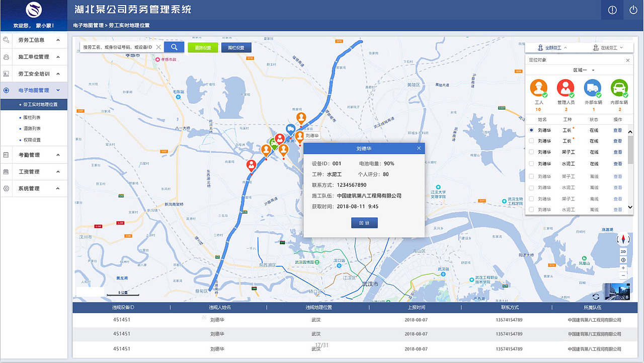The width and height of the screenshot is (644, 363).
Task: Click the blue magnifier search button
Action: (x=174, y=47)
